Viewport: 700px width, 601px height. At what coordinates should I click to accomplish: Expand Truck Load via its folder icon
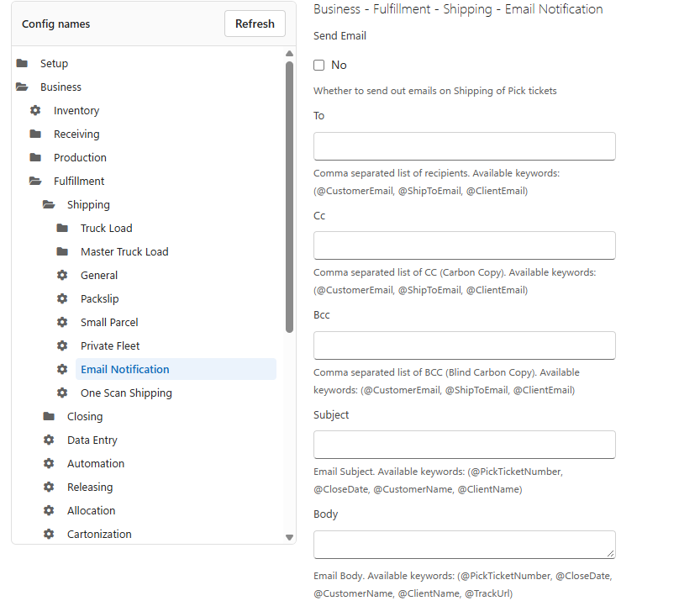tap(62, 228)
